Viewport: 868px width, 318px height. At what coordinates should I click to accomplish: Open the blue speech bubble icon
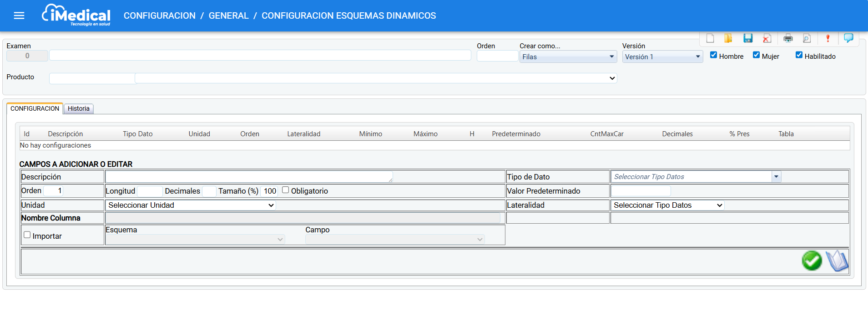(848, 38)
